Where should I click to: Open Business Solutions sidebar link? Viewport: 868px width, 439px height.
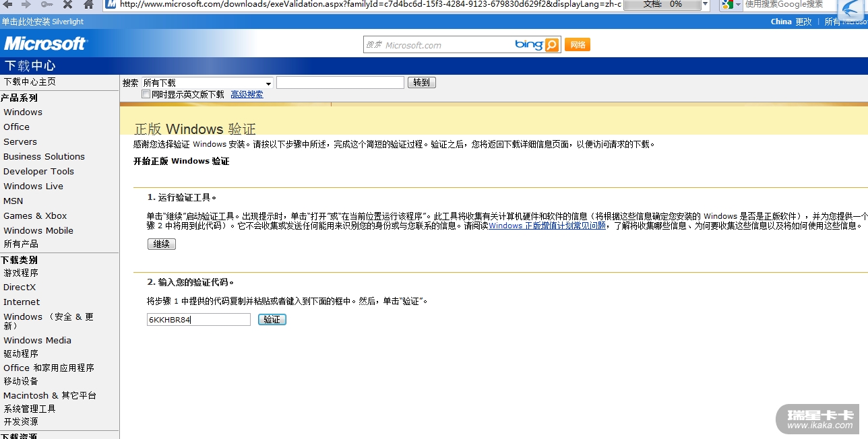(x=44, y=156)
